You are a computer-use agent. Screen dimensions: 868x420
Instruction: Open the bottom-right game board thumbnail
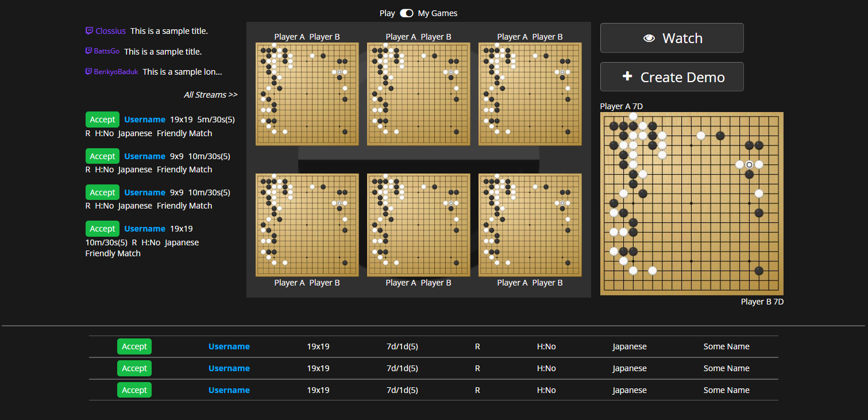530,225
